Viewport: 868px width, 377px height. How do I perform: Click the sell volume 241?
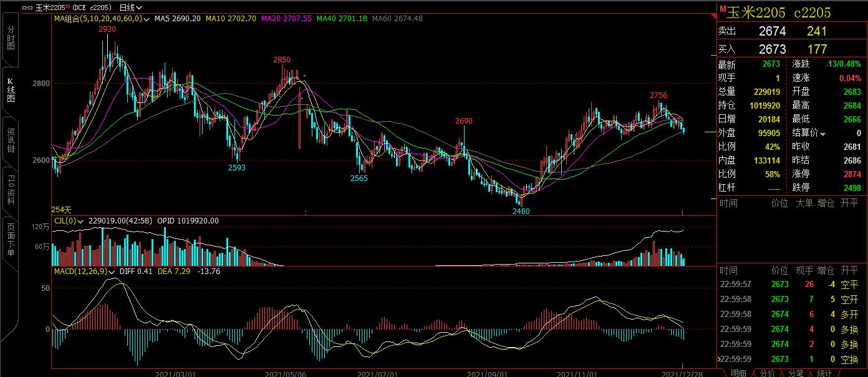click(x=817, y=31)
